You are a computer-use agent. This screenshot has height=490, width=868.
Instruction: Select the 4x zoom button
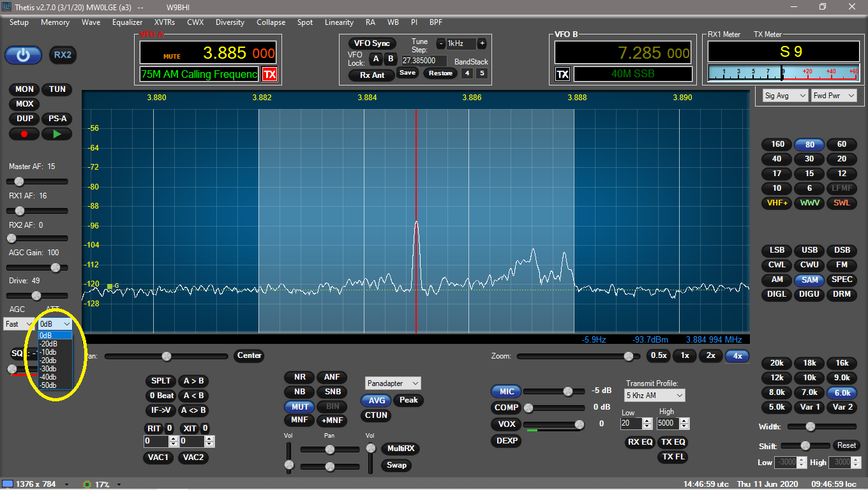(x=737, y=356)
